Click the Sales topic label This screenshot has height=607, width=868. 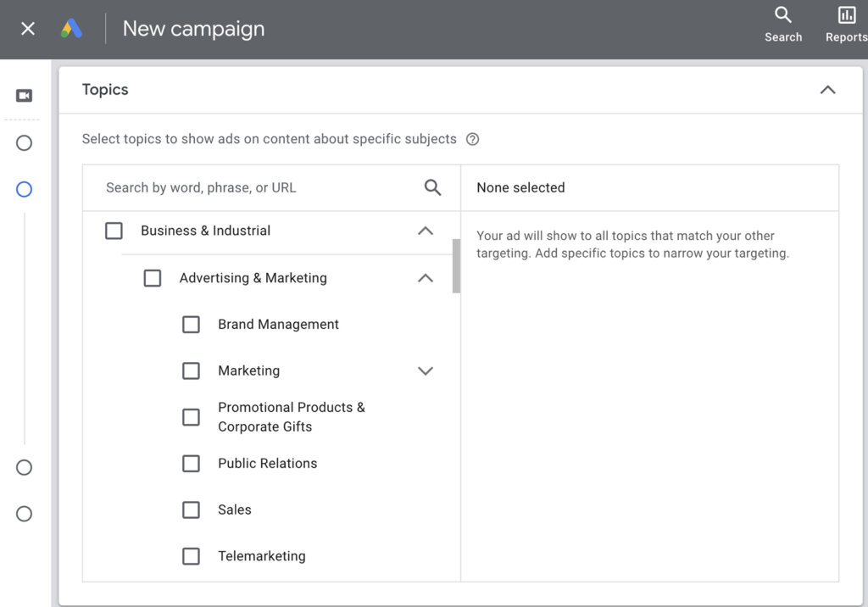coord(234,510)
